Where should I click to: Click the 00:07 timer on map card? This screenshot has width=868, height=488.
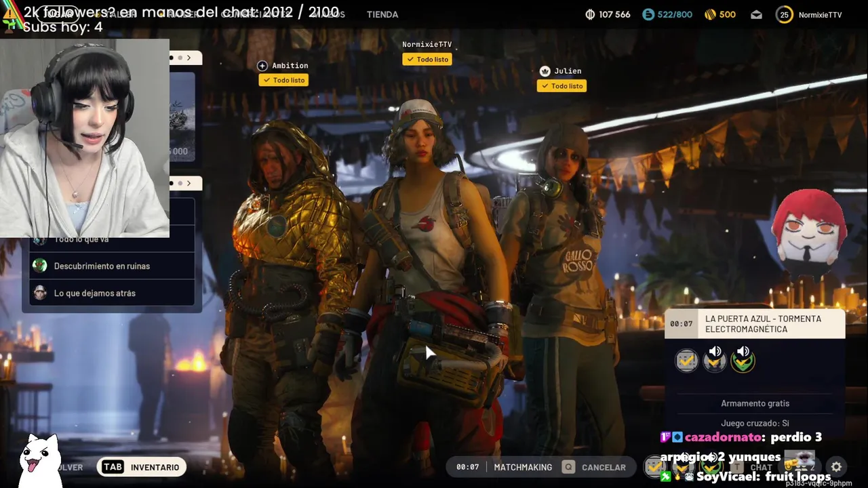pyautogui.click(x=681, y=324)
